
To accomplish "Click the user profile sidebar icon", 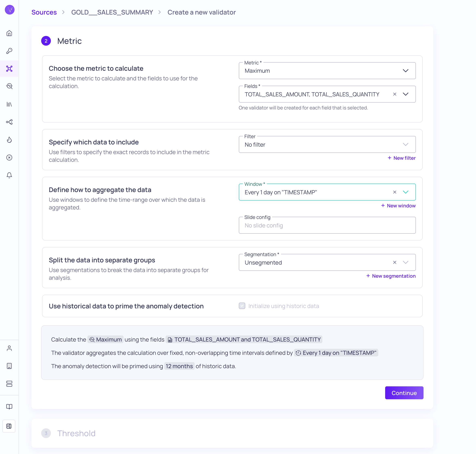I will click(x=9, y=348).
